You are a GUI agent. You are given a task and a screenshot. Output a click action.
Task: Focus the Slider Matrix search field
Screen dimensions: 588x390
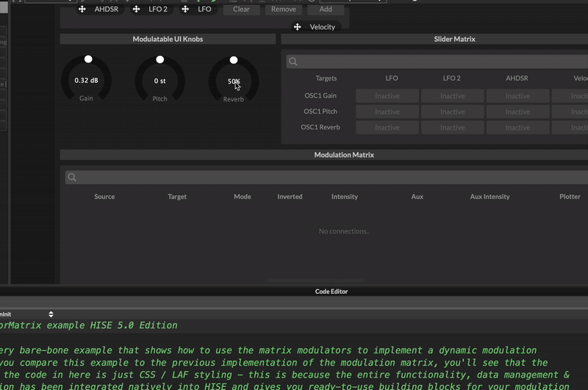[437, 62]
